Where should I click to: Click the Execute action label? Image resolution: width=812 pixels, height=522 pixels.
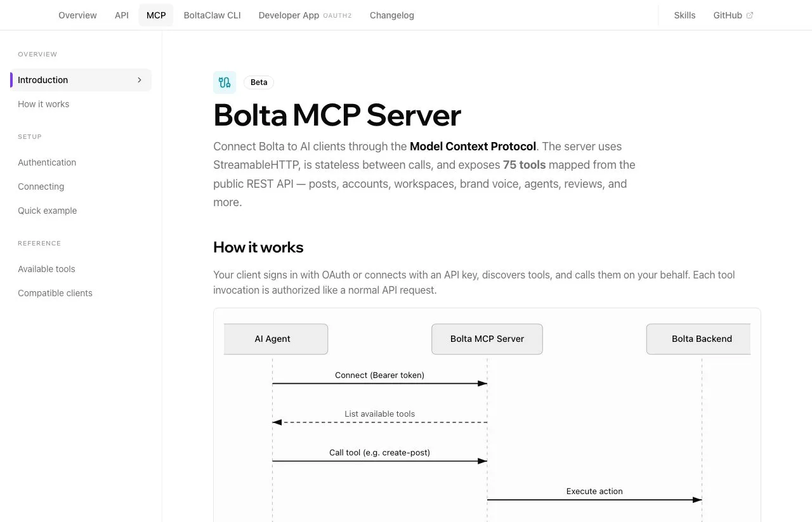tap(594, 491)
